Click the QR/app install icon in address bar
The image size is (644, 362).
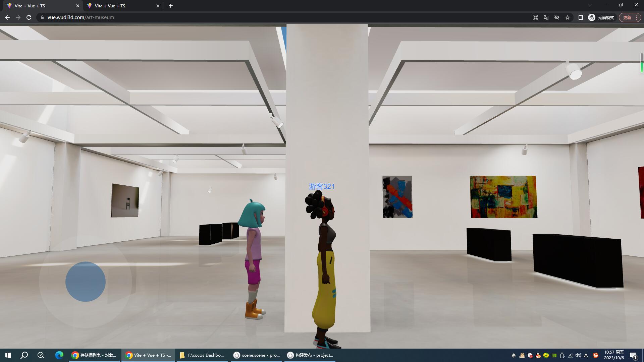point(535,17)
